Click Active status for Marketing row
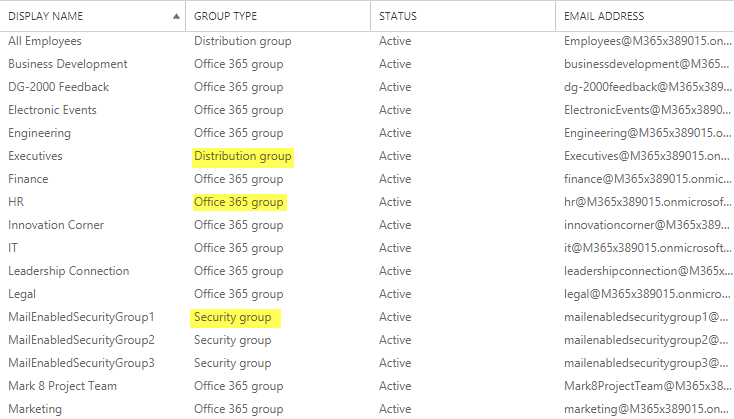The image size is (734, 419). click(395, 409)
